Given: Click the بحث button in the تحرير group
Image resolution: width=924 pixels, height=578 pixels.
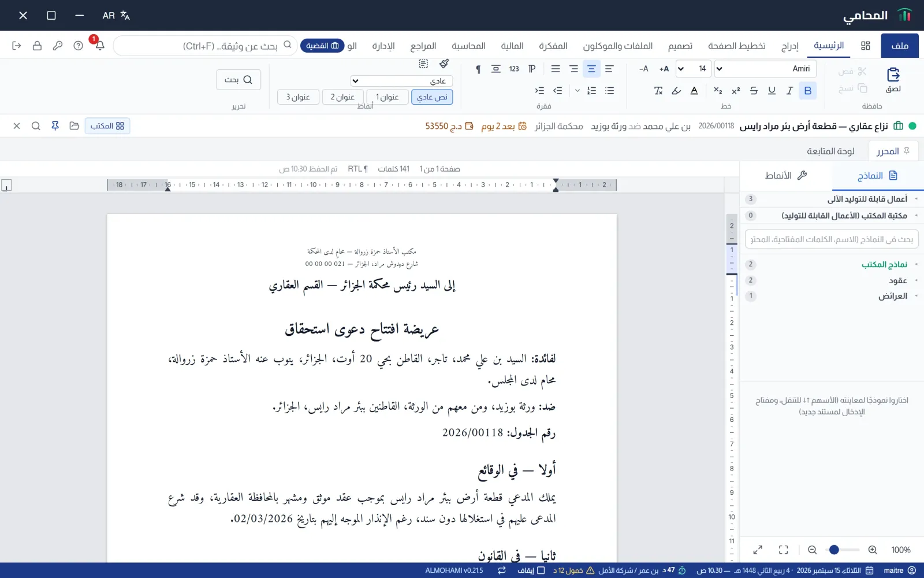Looking at the screenshot, I should [x=239, y=80].
